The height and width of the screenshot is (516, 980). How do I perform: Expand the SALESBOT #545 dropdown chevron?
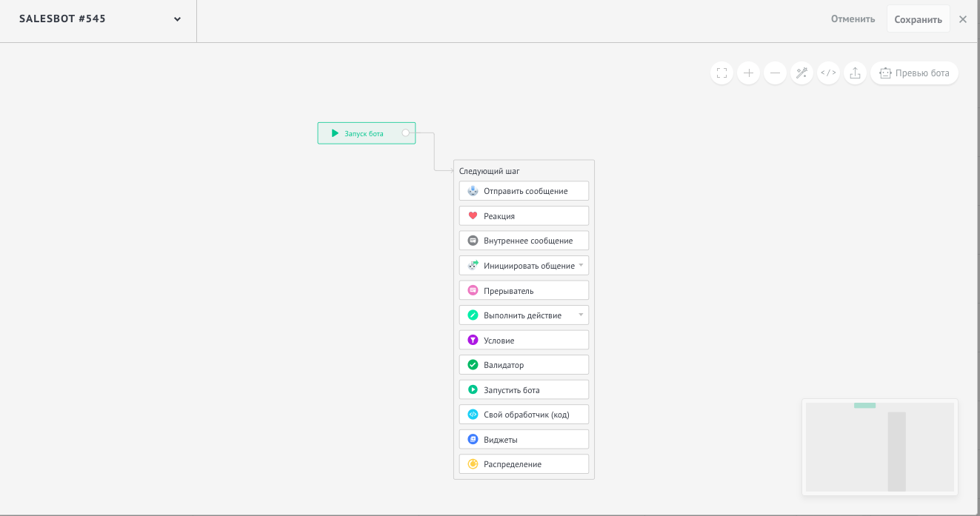[x=177, y=19]
